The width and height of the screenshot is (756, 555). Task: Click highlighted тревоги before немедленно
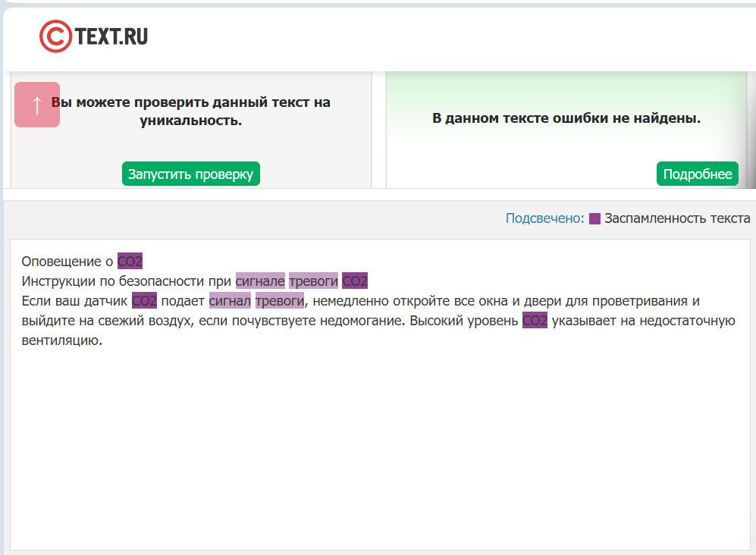tap(279, 301)
